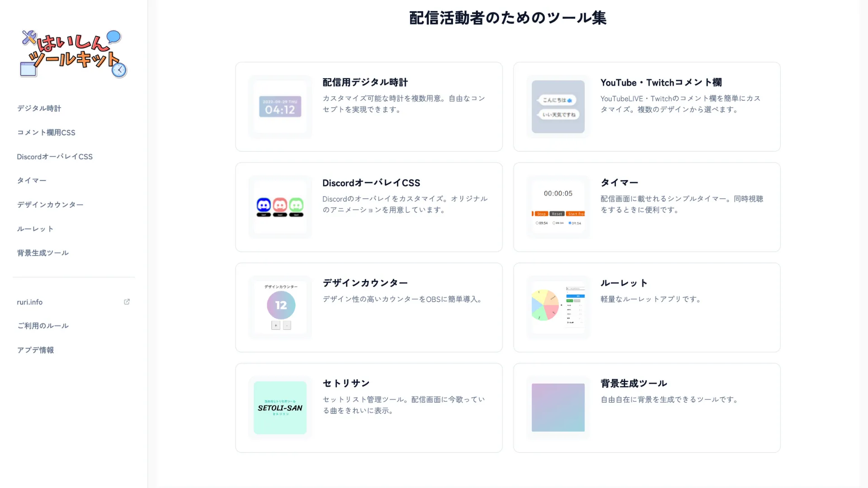
Task: Click the comment bubbles thumbnail
Action: (x=558, y=107)
